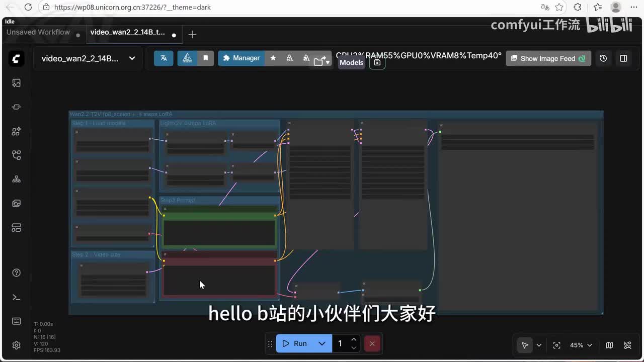Open the browser three-dot menu
The width and height of the screenshot is (644, 362).
click(633, 7)
